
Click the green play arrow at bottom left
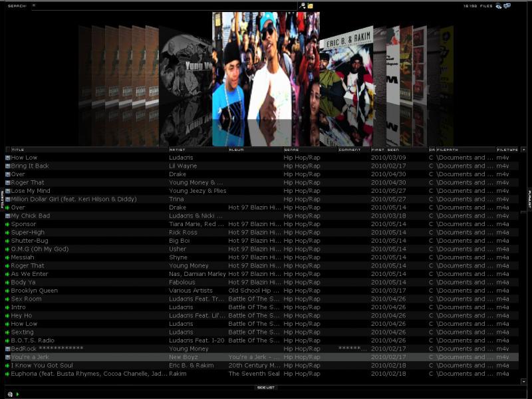pos(17,394)
